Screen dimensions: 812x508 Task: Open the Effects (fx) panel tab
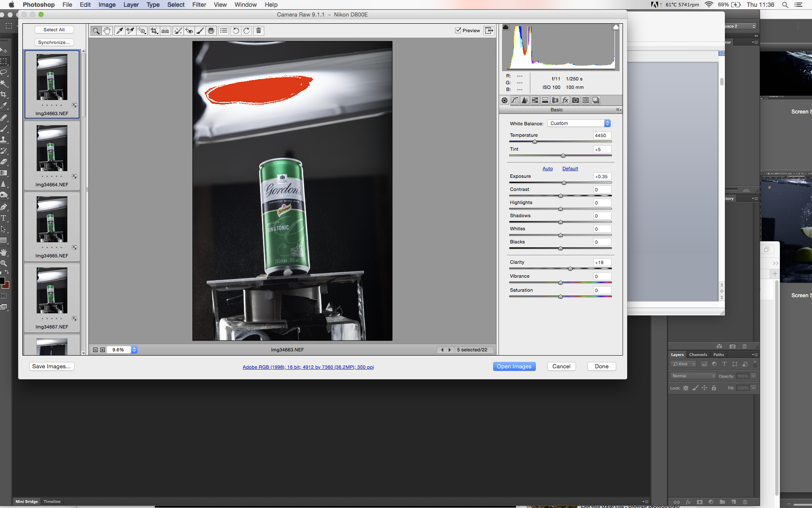pos(565,100)
